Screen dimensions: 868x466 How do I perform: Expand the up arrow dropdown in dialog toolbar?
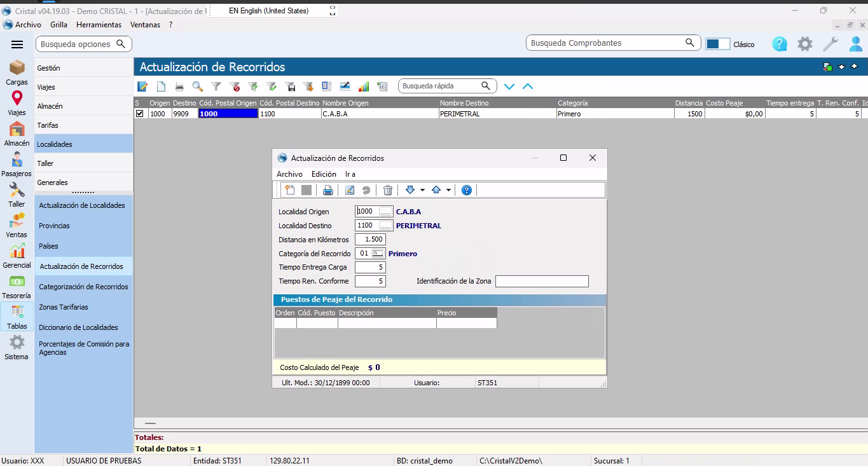[x=448, y=190]
